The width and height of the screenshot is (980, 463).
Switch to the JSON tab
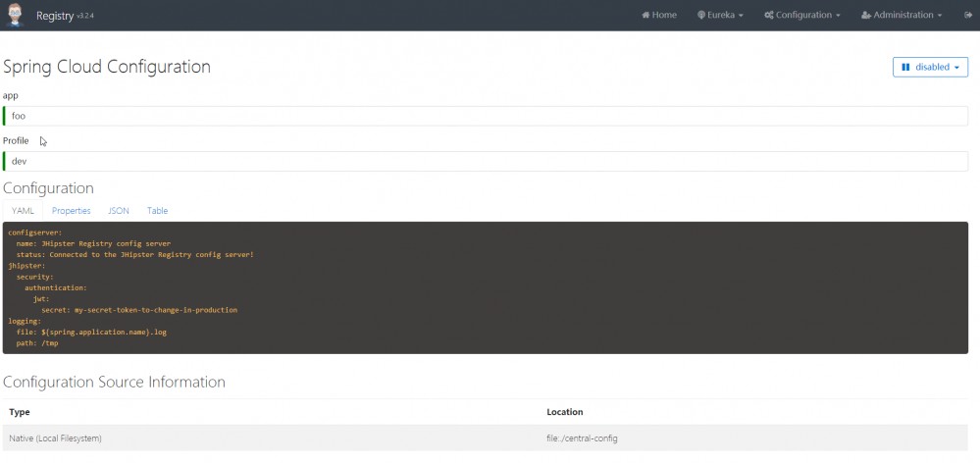tap(119, 211)
